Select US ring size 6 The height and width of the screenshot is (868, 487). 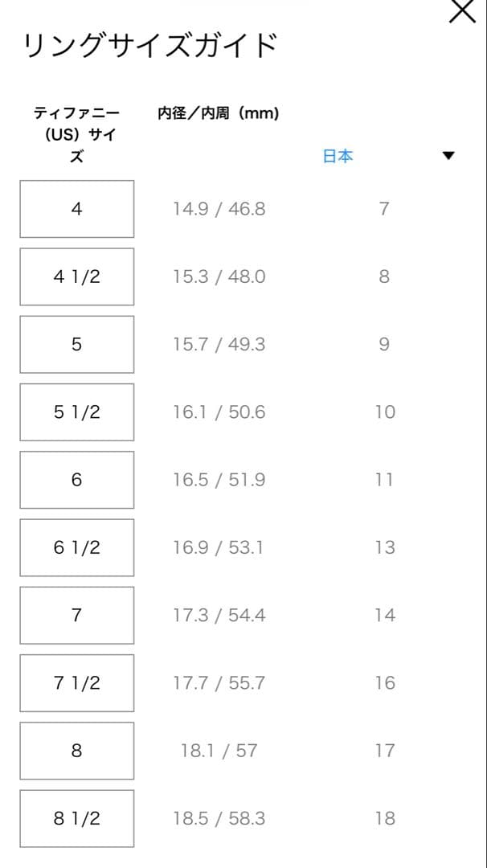tap(77, 480)
